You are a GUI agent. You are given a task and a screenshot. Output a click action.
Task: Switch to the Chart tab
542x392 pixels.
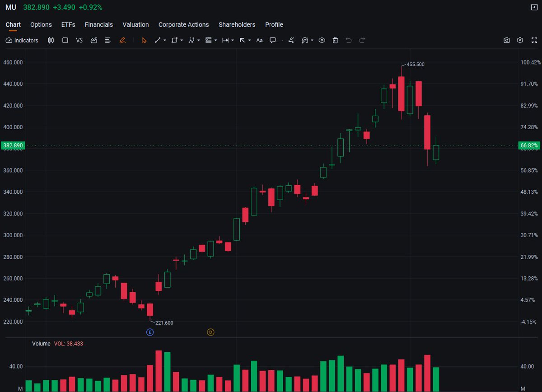pos(13,25)
